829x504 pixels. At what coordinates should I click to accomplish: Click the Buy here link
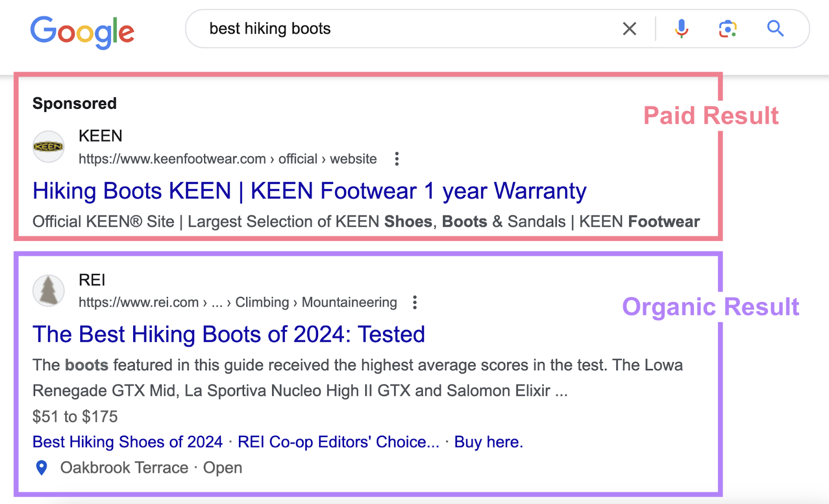(x=488, y=442)
